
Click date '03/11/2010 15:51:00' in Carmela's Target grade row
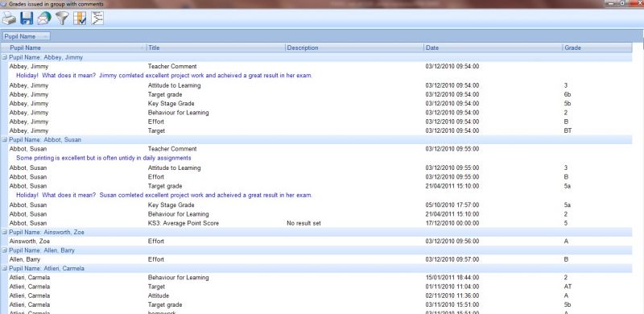point(452,304)
